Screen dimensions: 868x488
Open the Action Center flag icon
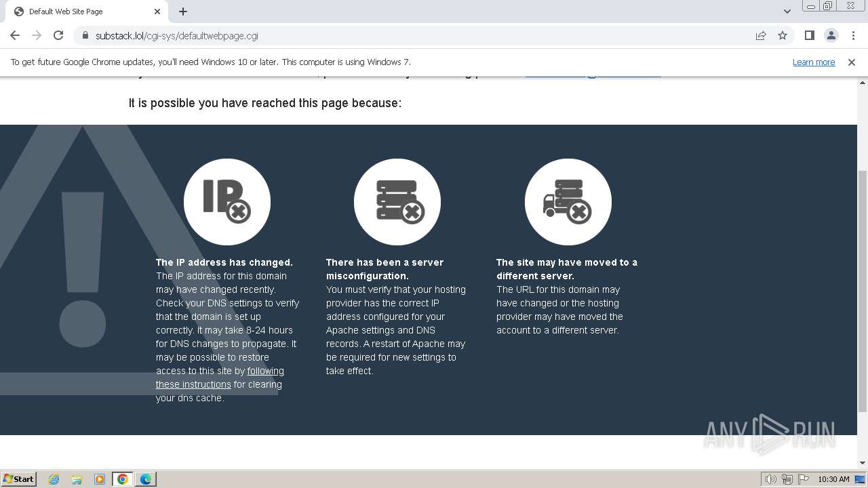point(804,479)
